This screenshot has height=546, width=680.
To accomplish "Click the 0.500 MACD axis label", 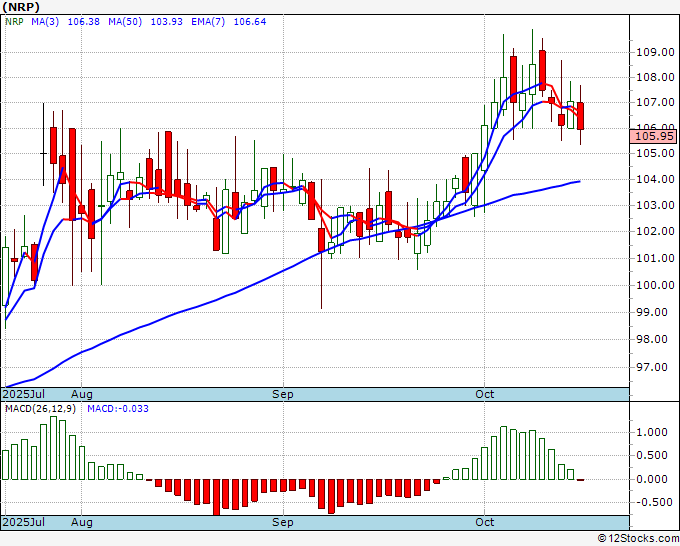I will click(652, 455).
